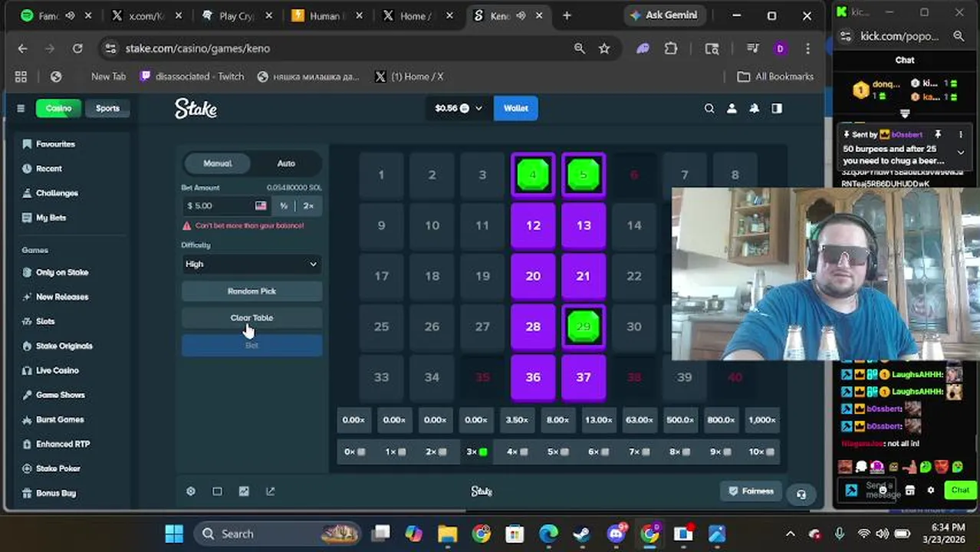Switch to Casino section

pos(58,108)
